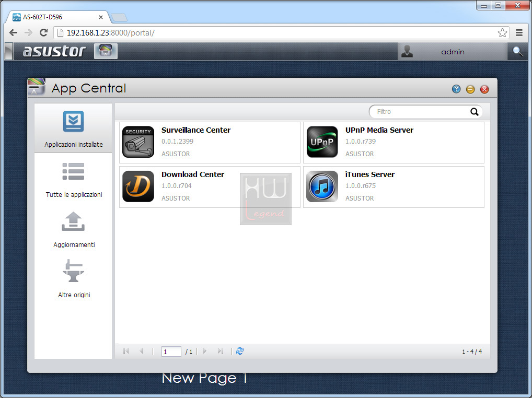
Task: Click the 1 - 4 / 4 count text
Action: [x=471, y=352]
